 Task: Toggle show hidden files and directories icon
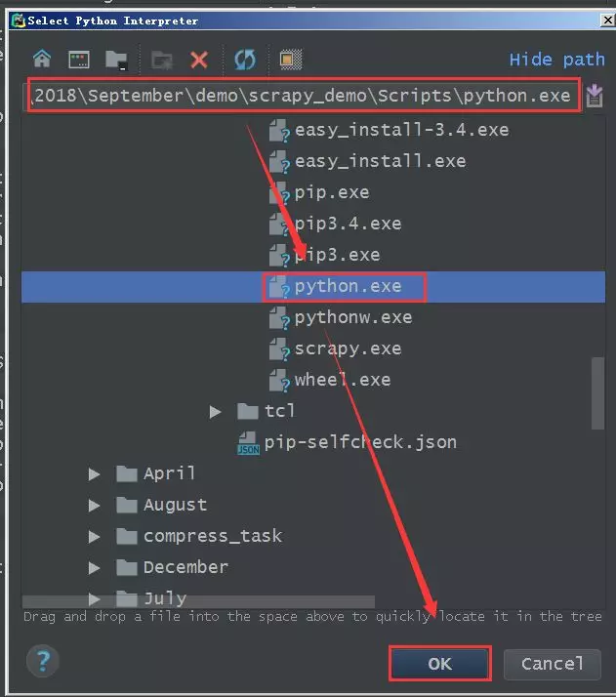click(291, 60)
